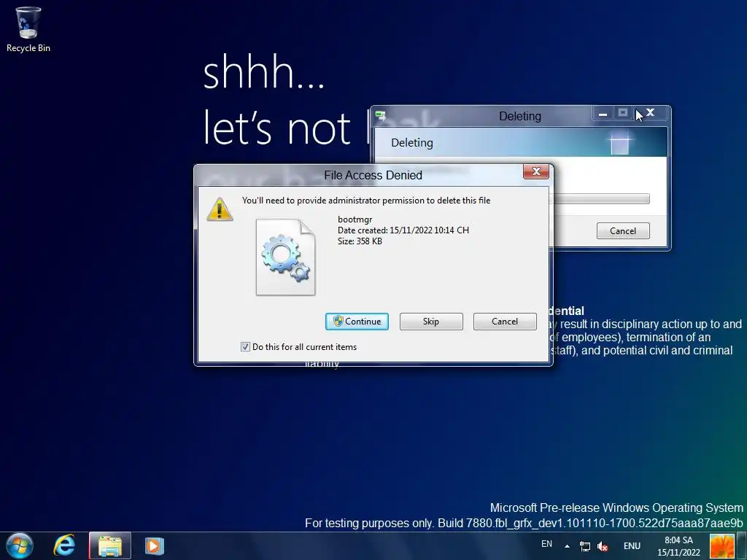Click the bootmgr file gear thumbnail

(x=286, y=257)
